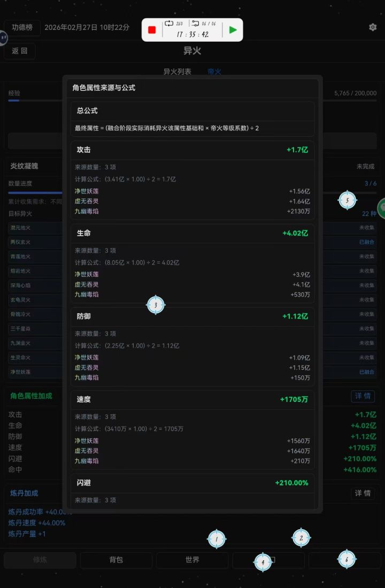Viewport: 385px width, 588px height.
Task: Go to the 修炼 bottom tab
Action: (40, 560)
